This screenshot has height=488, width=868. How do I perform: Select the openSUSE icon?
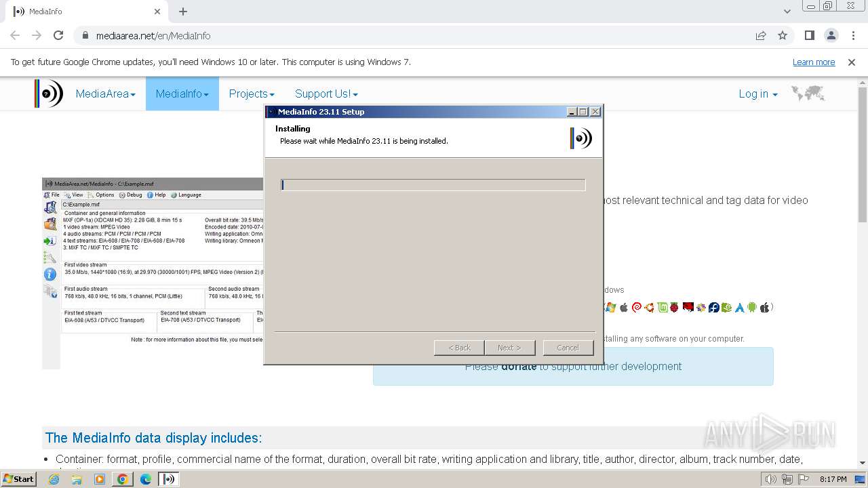(x=726, y=307)
